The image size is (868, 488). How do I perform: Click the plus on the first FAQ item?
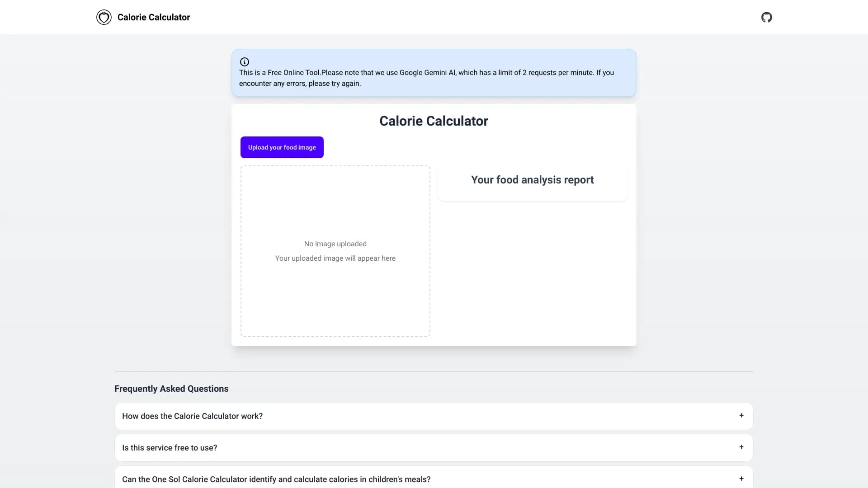click(741, 416)
